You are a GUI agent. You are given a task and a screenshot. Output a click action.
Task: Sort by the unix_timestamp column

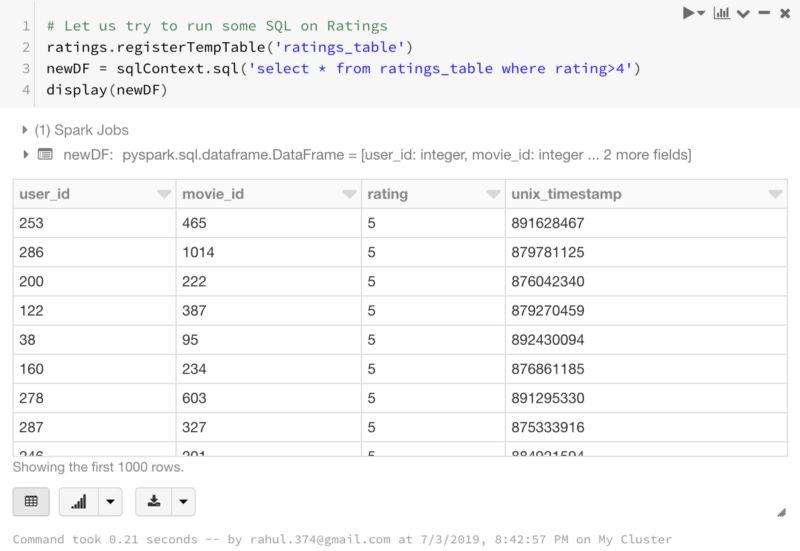click(775, 194)
